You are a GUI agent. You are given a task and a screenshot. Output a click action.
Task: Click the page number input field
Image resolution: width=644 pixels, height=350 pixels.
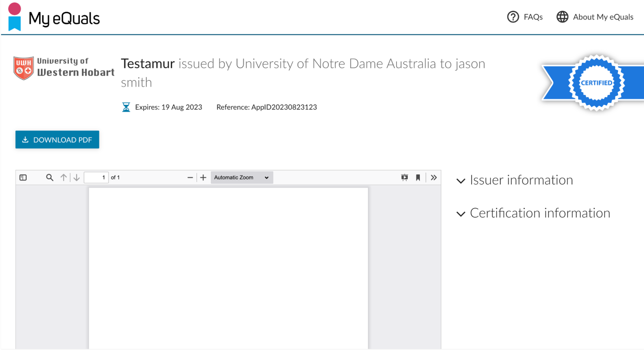pyautogui.click(x=96, y=177)
